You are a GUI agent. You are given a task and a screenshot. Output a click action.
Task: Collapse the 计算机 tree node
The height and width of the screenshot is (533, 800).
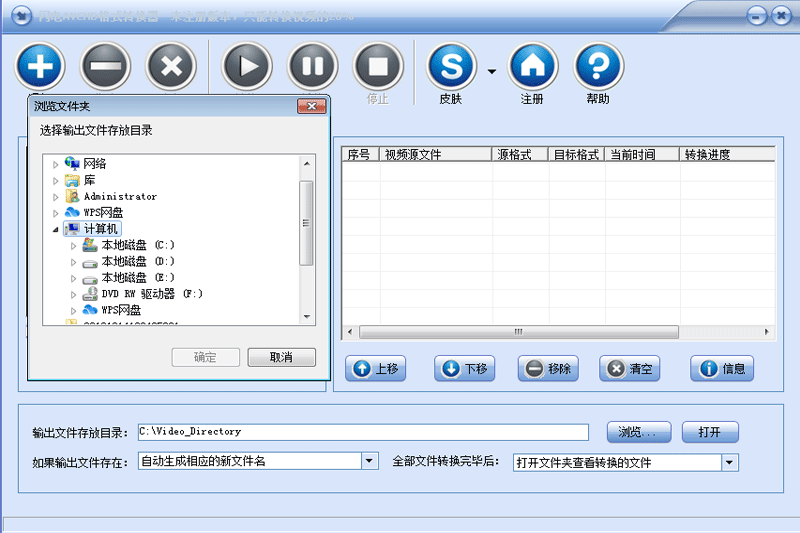(56, 230)
